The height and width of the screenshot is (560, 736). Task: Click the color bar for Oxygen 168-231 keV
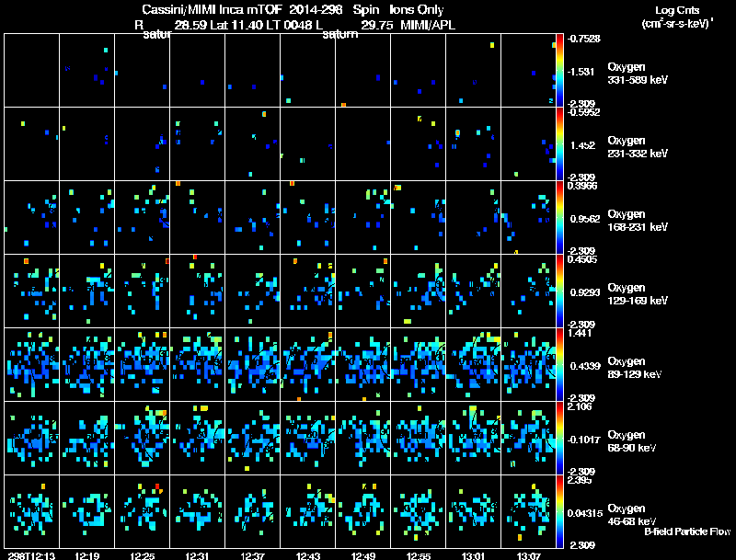pos(560,218)
